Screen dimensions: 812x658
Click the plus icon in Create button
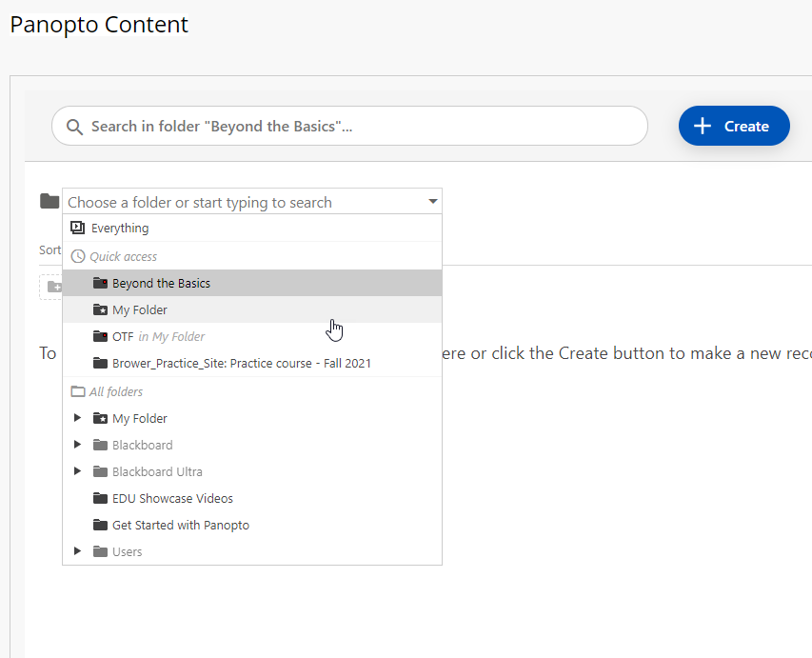pyautogui.click(x=703, y=126)
